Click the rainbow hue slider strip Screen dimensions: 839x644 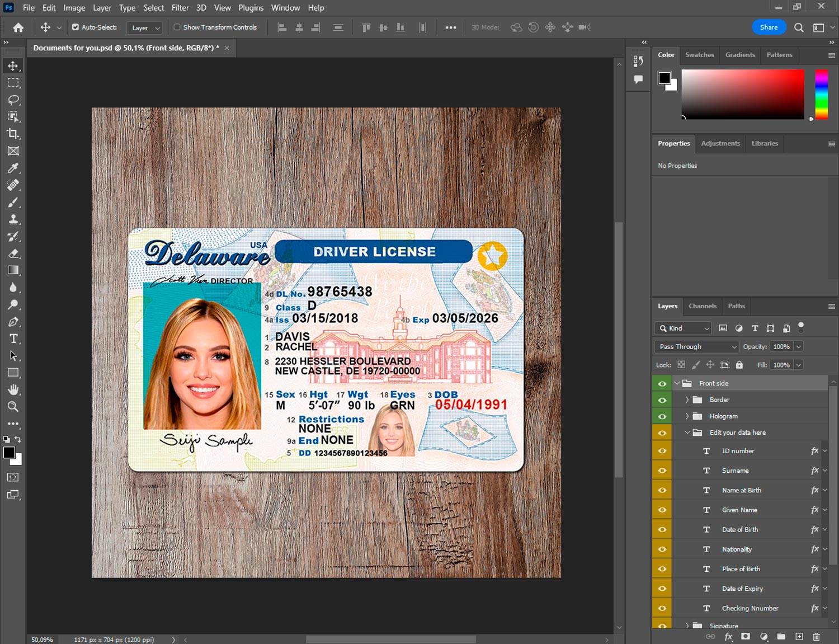pos(821,94)
